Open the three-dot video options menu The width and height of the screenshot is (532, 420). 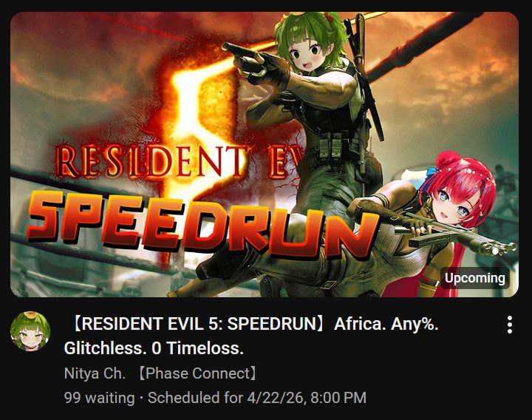pos(509,325)
